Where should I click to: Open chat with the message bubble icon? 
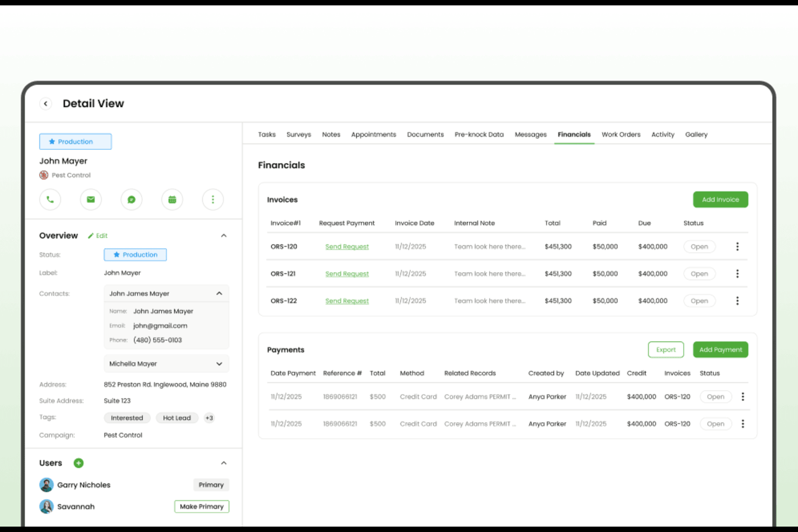click(x=132, y=199)
